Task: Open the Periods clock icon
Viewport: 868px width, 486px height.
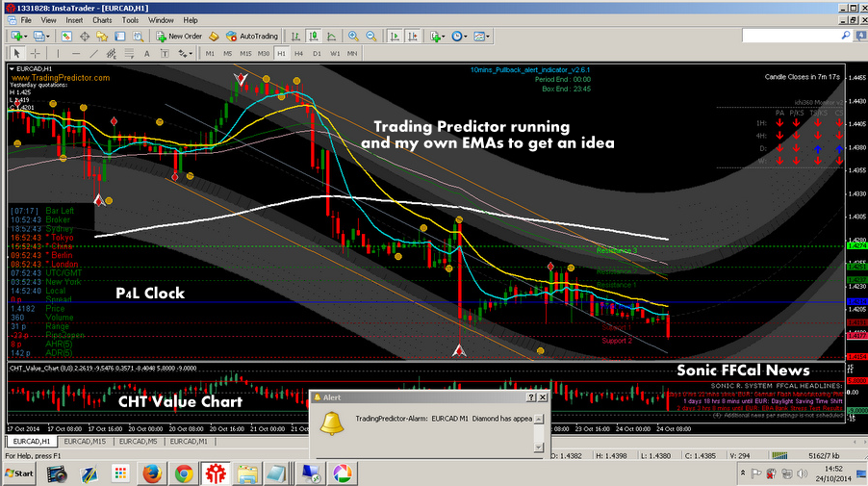Action: (x=457, y=36)
